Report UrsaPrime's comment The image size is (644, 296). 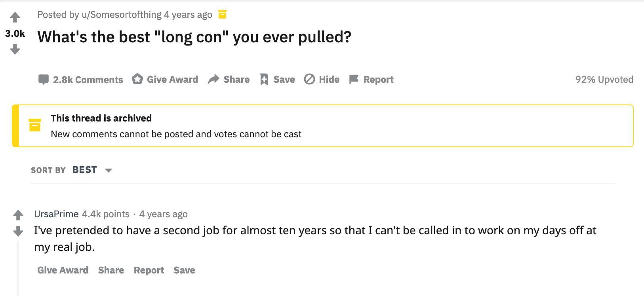click(x=149, y=270)
